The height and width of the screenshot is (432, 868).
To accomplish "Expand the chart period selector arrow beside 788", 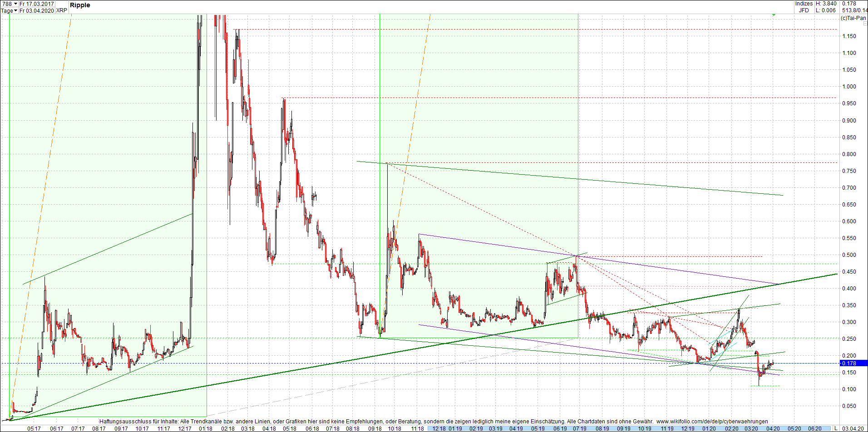I will [15, 3].
